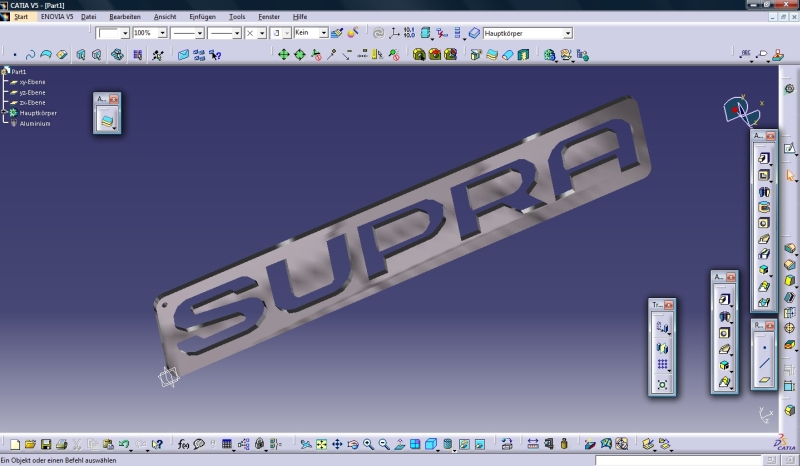Click the pocket icon in tall floating toolbar
This screenshot has width=800, height=466.
tap(763, 175)
